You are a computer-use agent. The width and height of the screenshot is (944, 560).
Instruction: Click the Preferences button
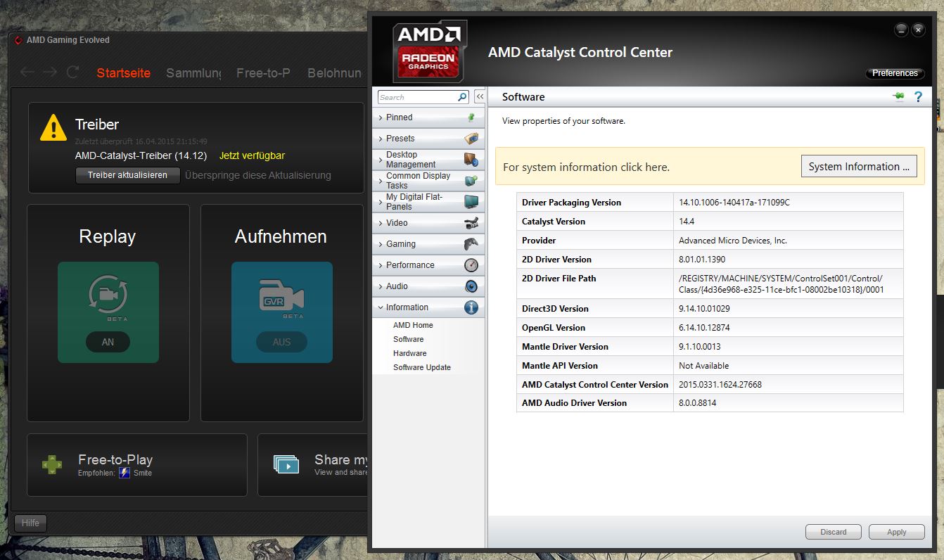point(895,73)
